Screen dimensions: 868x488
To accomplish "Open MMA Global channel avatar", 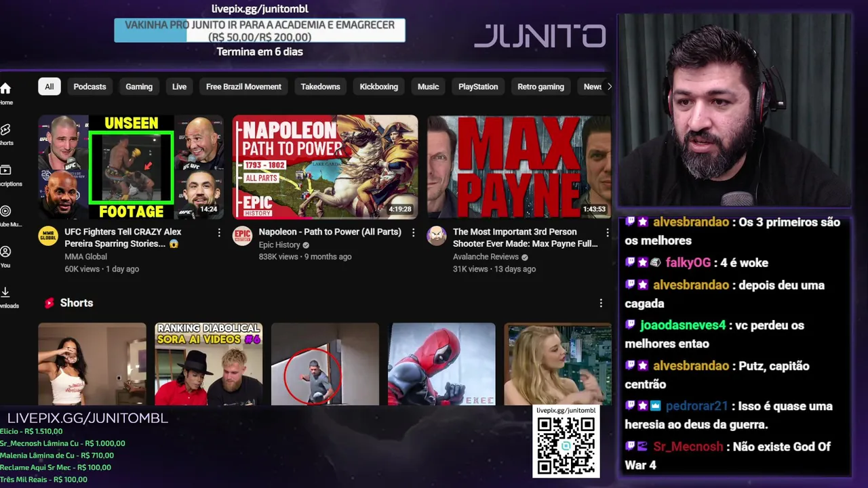I will [x=48, y=236].
